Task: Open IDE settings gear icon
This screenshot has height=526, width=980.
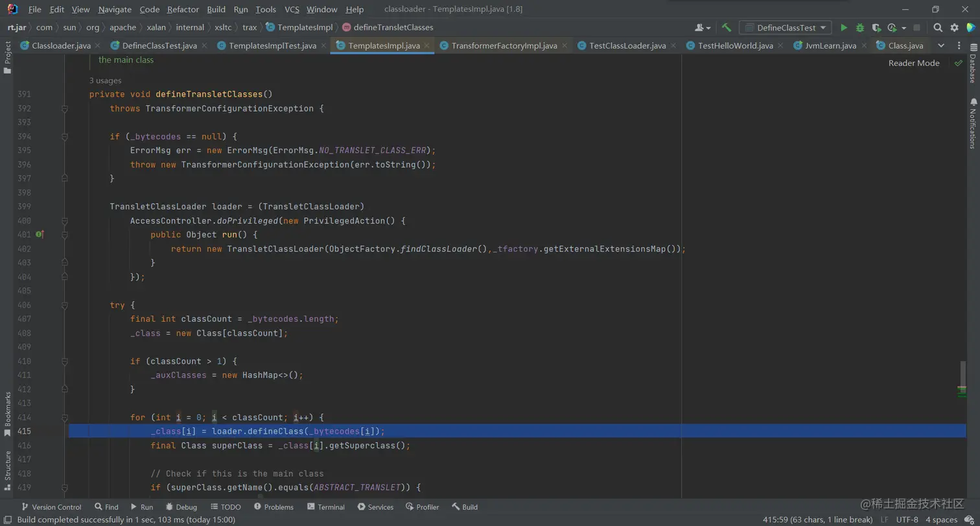Action: [x=954, y=28]
